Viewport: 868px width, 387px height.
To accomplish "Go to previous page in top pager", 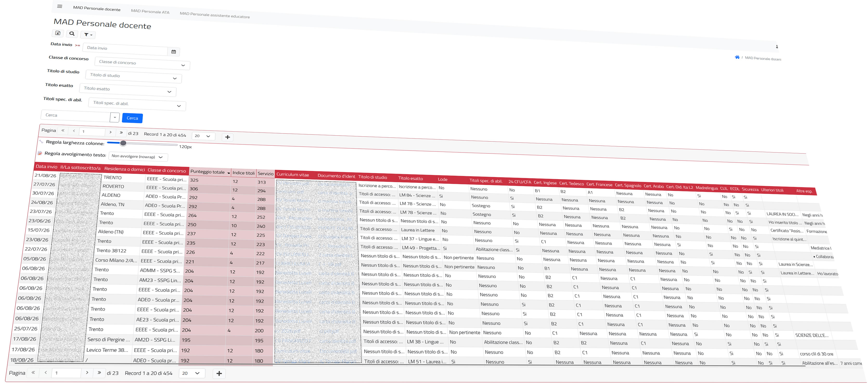I will pyautogui.click(x=74, y=130).
